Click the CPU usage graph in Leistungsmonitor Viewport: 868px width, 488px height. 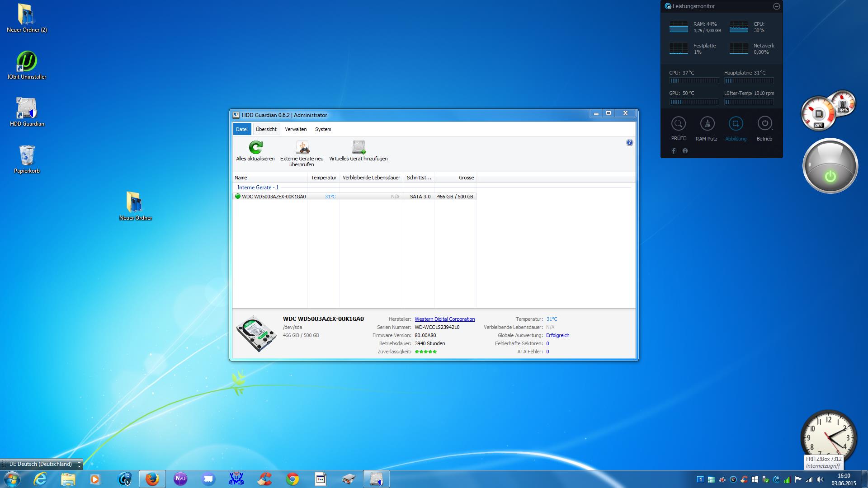tap(739, 27)
